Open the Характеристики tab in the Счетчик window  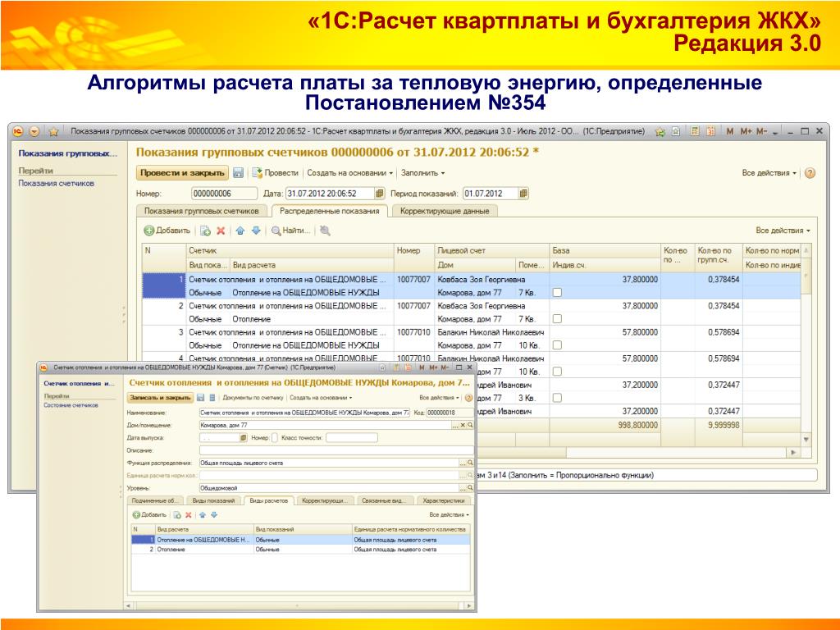[x=444, y=500]
